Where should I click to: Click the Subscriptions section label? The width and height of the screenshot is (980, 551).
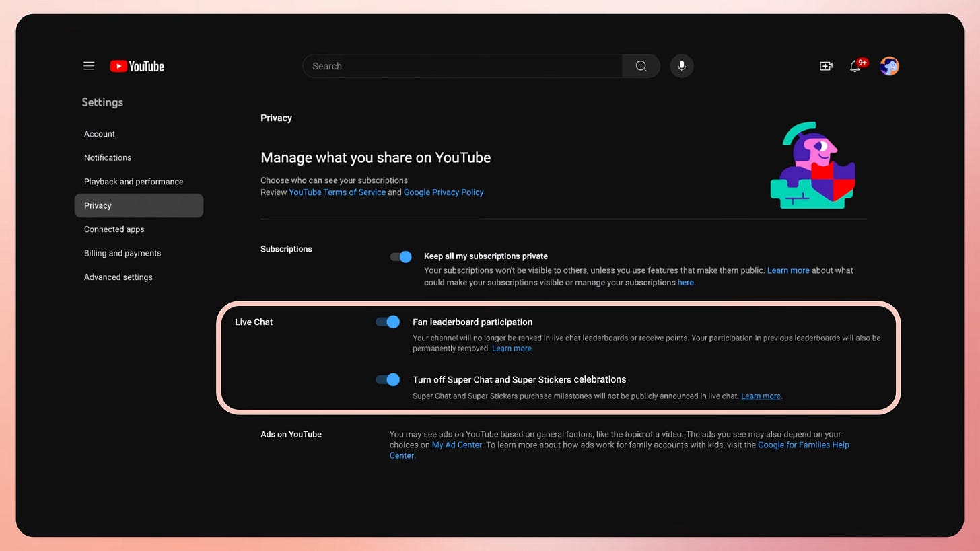(x=286, y=249)
